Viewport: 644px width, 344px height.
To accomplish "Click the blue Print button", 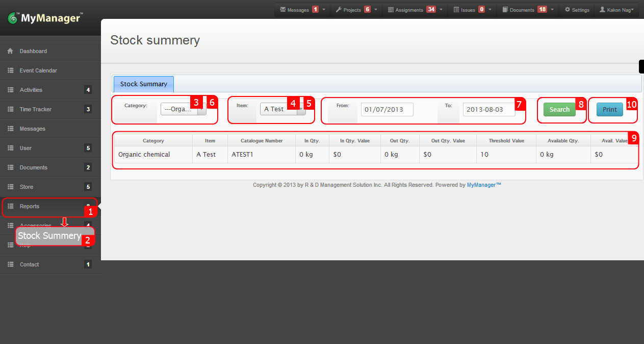I will (x=609, y=109).
